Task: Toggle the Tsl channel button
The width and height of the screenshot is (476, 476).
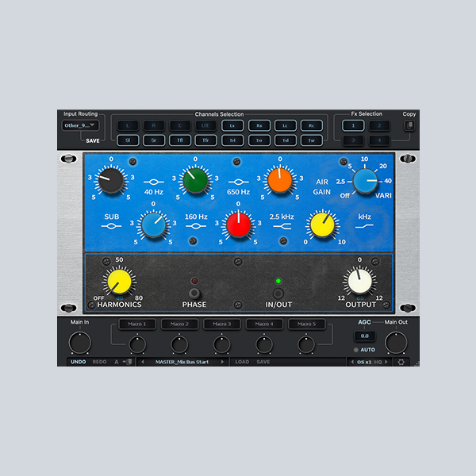Action: [286, 140]
